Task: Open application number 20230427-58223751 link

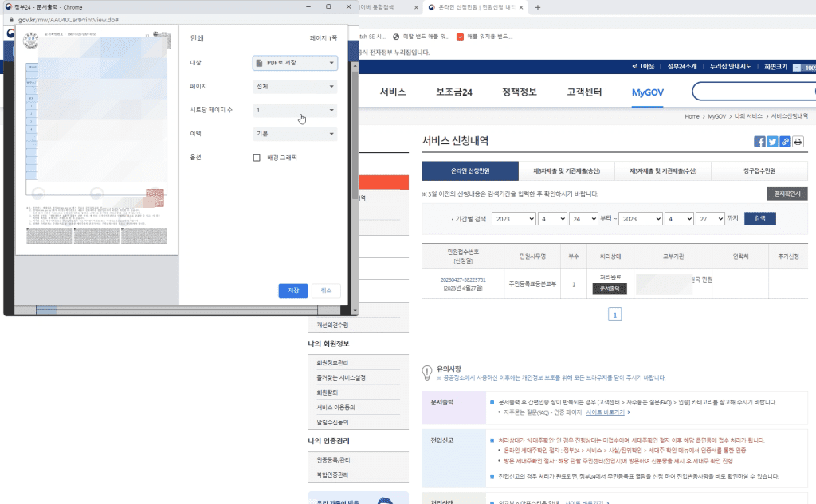Action: click(463, 279)
